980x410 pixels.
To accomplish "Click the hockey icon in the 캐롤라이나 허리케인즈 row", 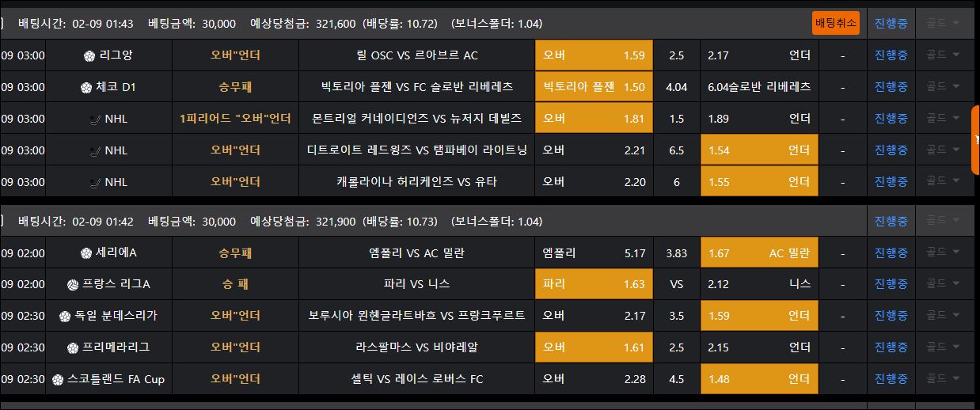I will 96,182.
